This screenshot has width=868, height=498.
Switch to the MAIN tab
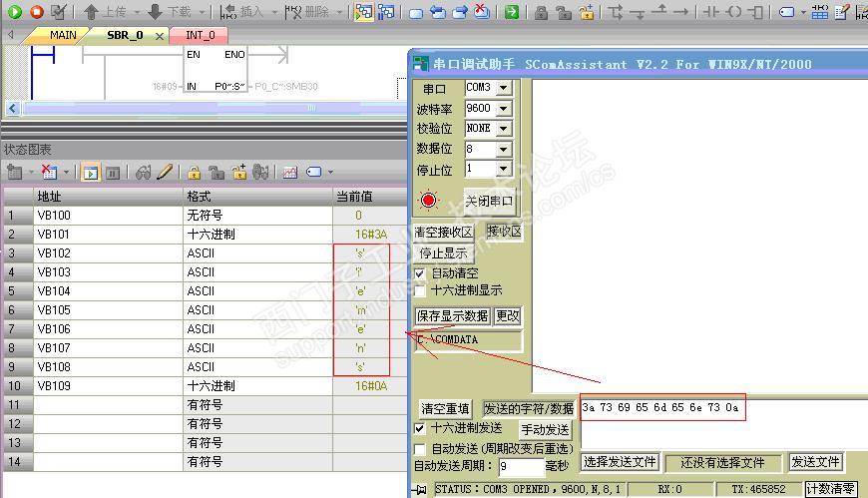pos(63,35)
